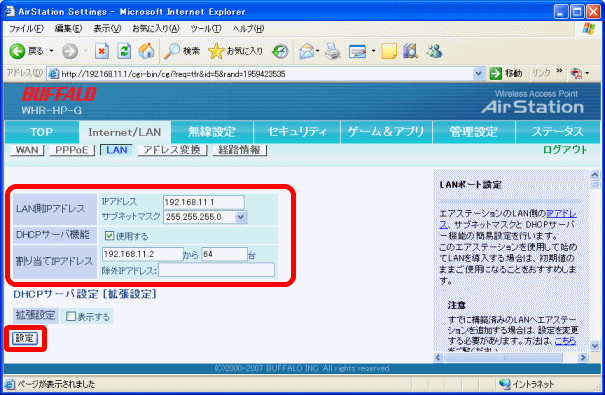This screenshot has width=605, height=395.
Task: Open the ステータス tab
Action: coord(558,132)
